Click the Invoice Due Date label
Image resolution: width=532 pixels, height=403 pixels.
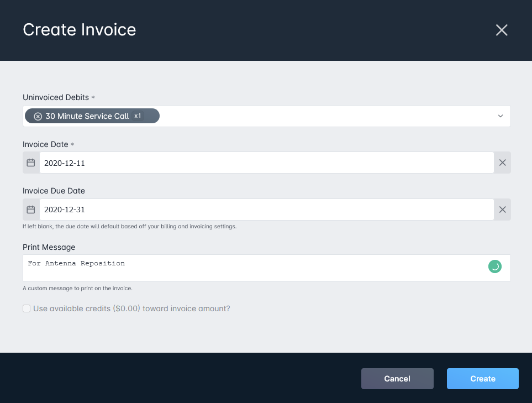pyautogui.click(x=54, y=191)
